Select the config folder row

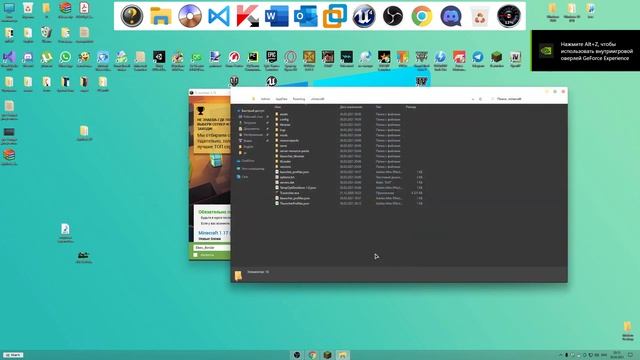point(349,120)
